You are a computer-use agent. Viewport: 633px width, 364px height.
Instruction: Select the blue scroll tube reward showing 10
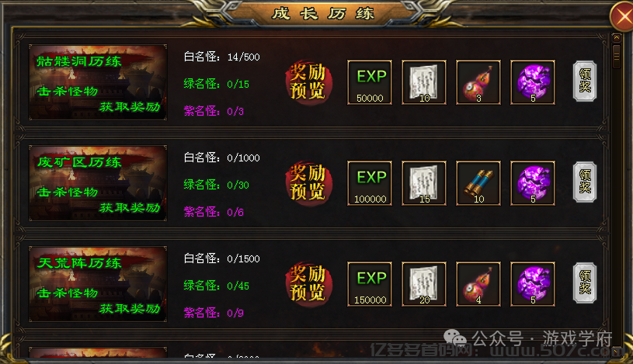pos(478,183)
